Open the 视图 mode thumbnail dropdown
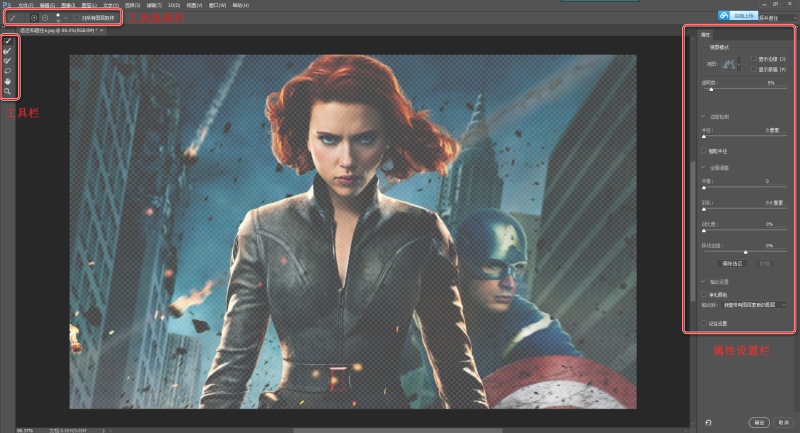Viewport: 800px width, 433px height. [729, 64]
